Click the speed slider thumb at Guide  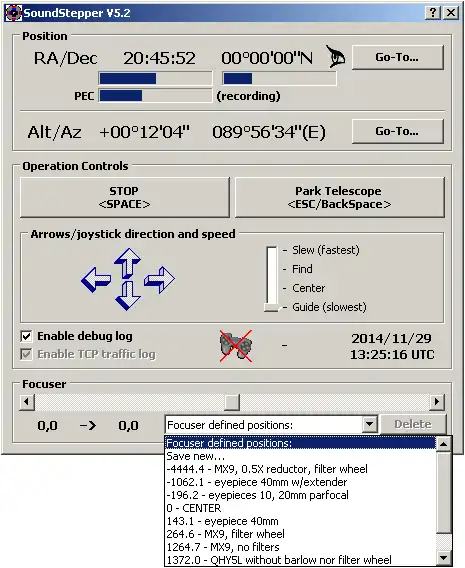(x=272, y=307)
